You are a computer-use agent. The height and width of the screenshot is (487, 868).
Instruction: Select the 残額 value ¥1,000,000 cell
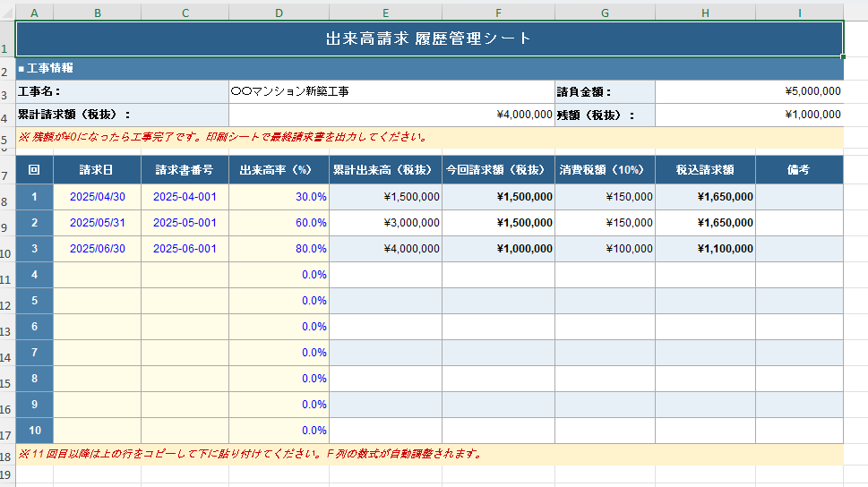pos(749,115)
